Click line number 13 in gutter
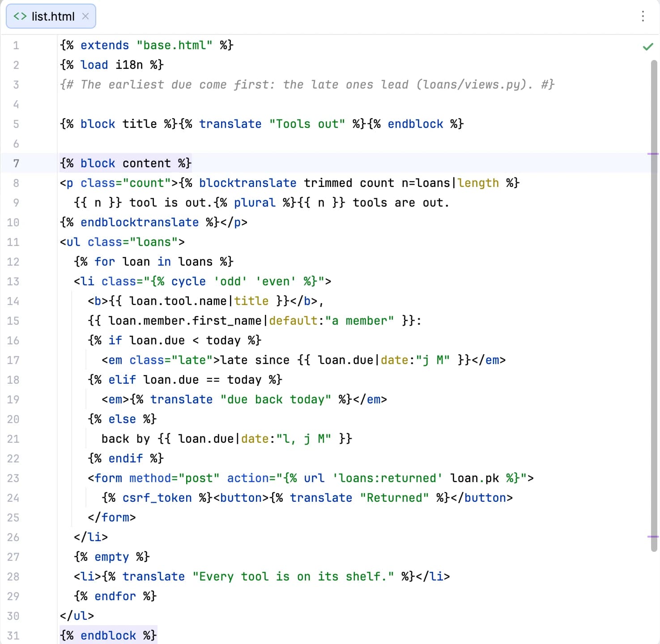Image resolution: width=660 pixels, height=644 pixels. click(x=13, y=281)
